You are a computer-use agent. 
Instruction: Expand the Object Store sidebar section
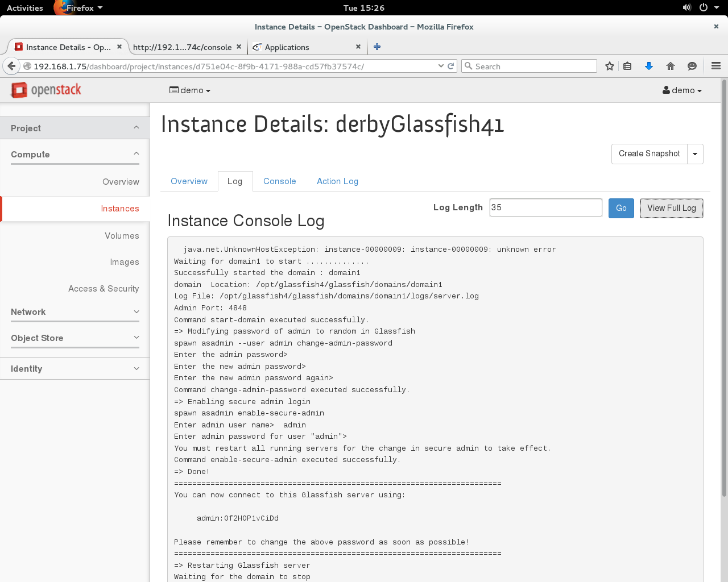[75, 338]
